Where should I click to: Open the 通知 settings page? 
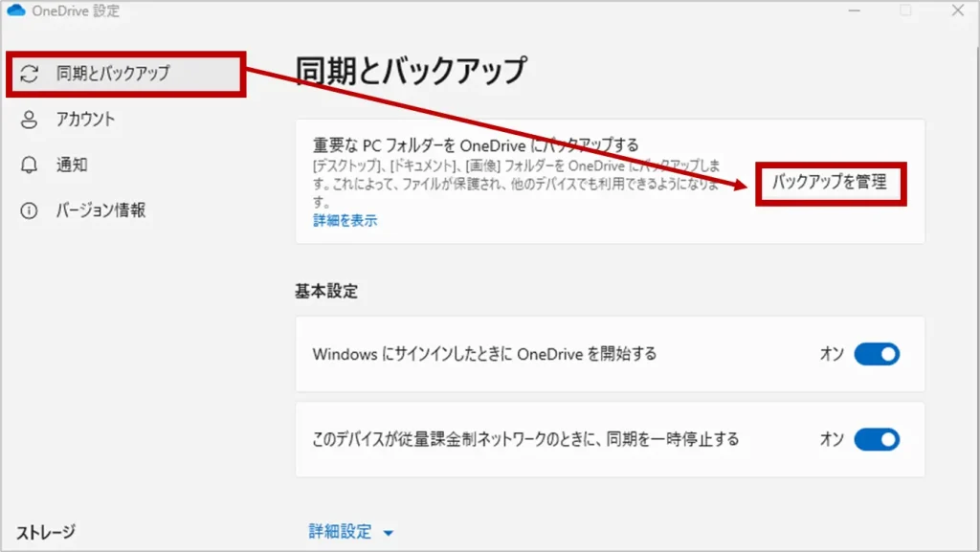click(x=72, y=165)
